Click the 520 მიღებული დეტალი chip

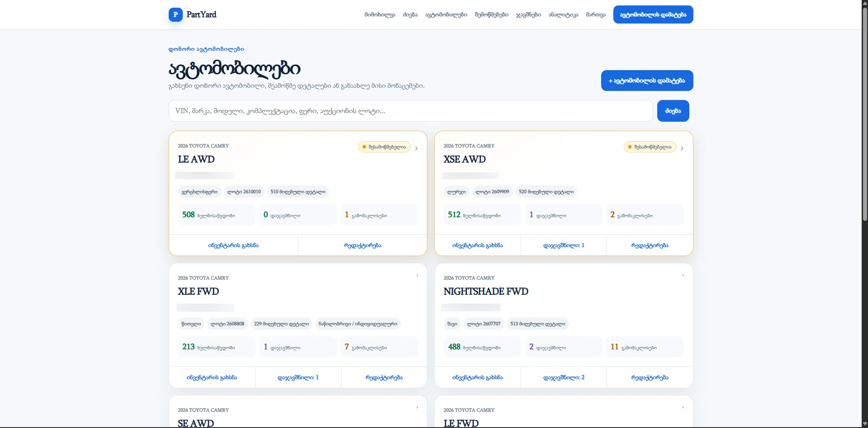[546, 192]
